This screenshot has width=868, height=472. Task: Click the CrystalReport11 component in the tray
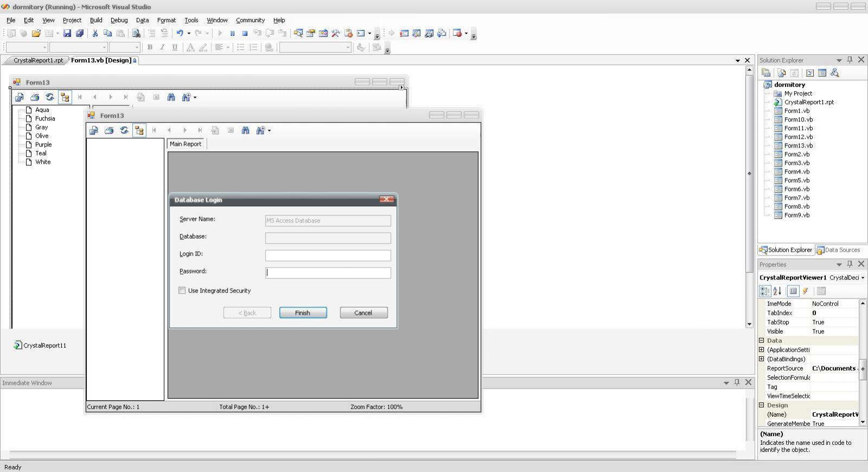click(40, 345)
